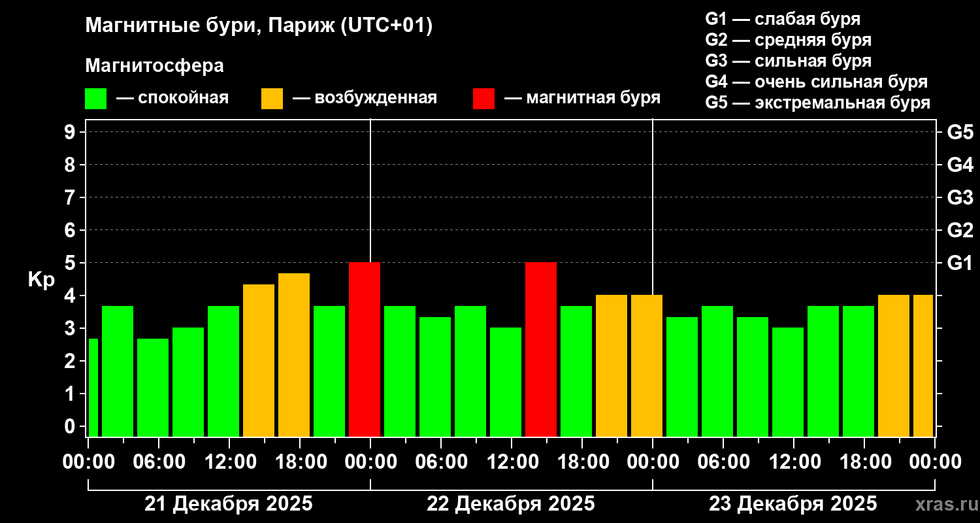Viewport: 980px width, 523px height.
Task: Click the 18:00 time label for 23 December
Action: [x=864, y=462]
